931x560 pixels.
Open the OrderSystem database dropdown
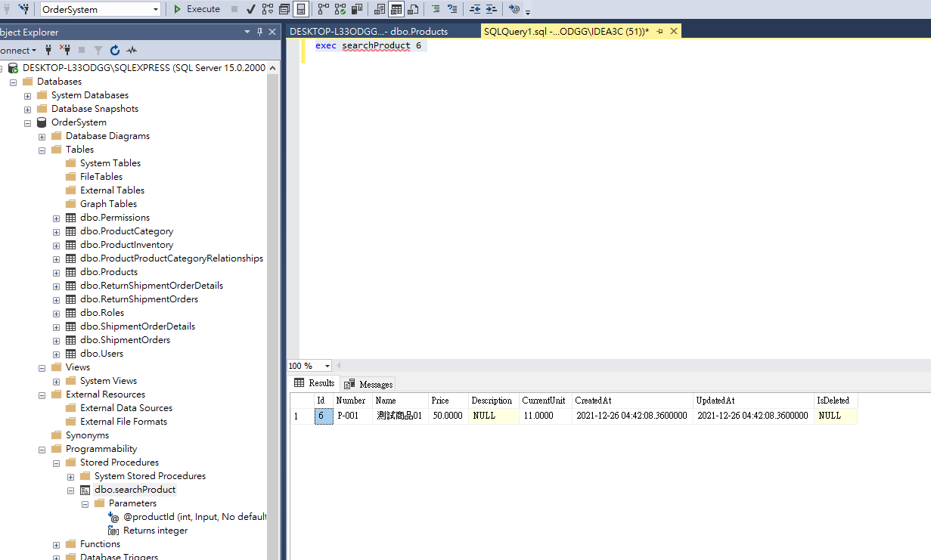[x=157, y=8]
